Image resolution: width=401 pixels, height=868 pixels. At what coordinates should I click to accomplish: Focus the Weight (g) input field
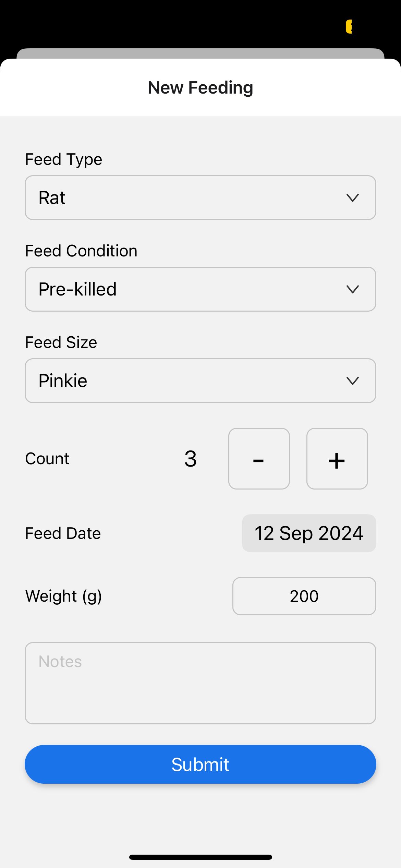pyautogui.click(x=304, y=596)
